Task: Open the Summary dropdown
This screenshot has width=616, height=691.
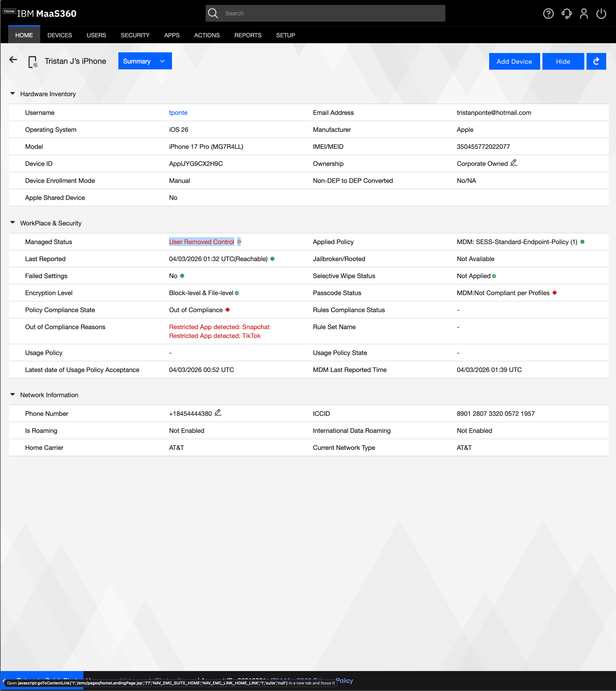Action: pyautogui.click(x=145, y=61)
